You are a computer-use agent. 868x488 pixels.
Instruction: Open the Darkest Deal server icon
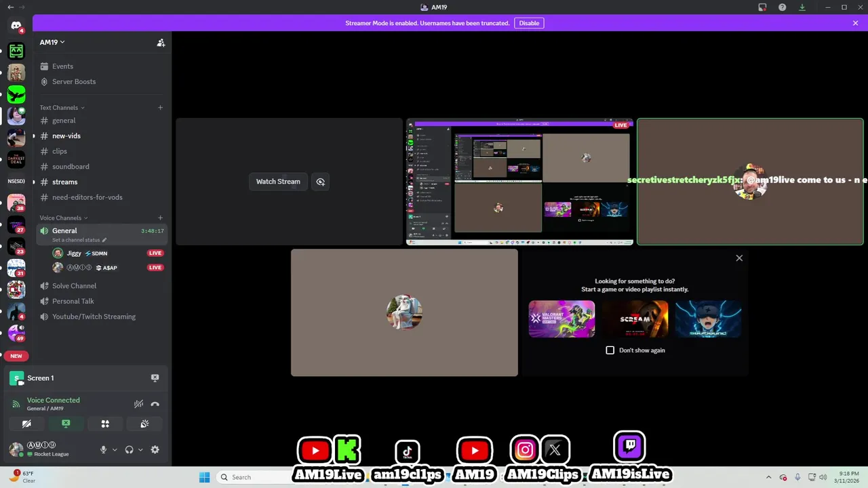point(16,160)
